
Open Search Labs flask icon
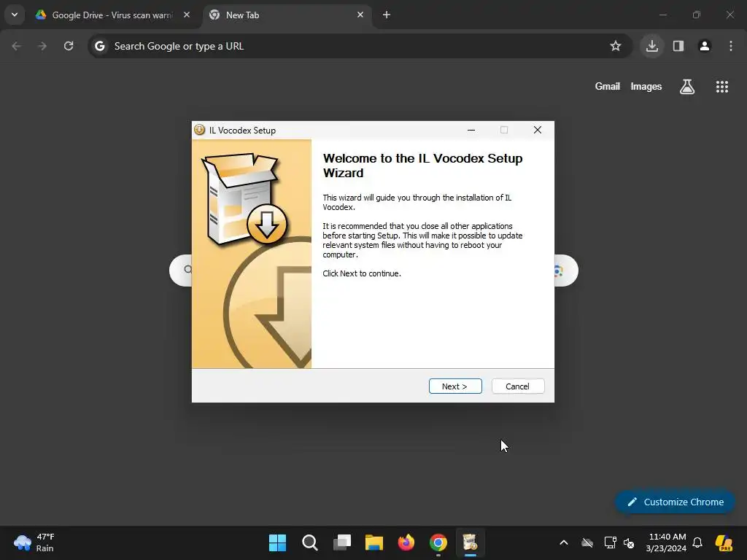coord(687,86)
